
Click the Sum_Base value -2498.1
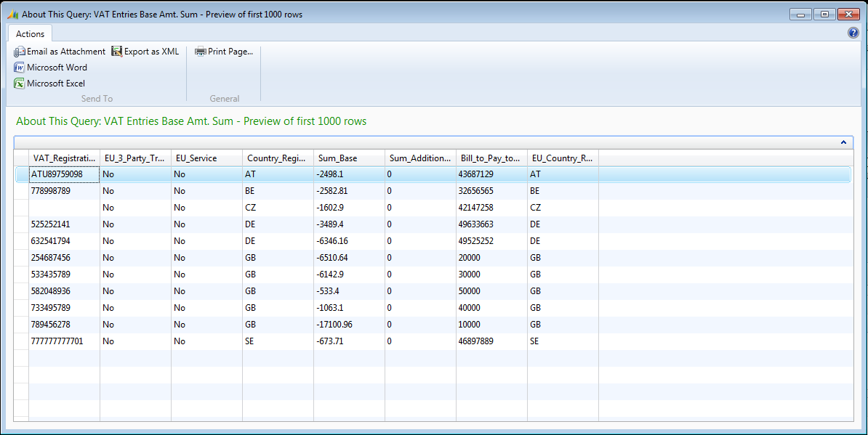click(x=350, y=174)
